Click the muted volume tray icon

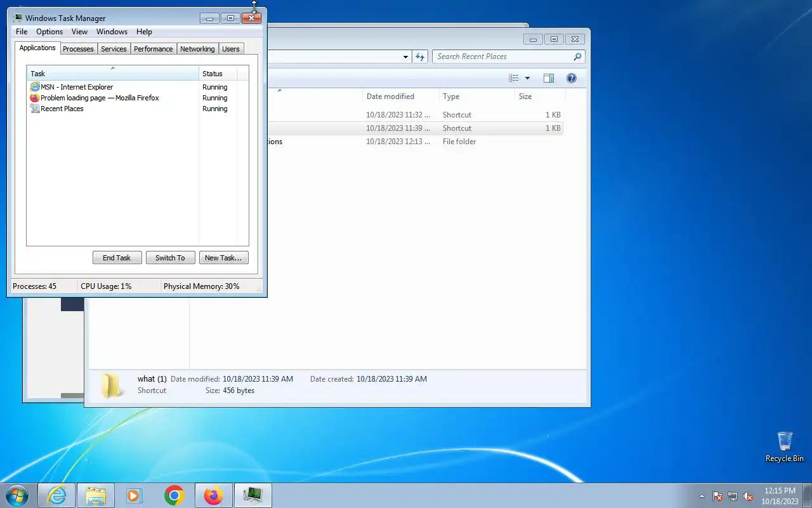[x=749, y=496]
